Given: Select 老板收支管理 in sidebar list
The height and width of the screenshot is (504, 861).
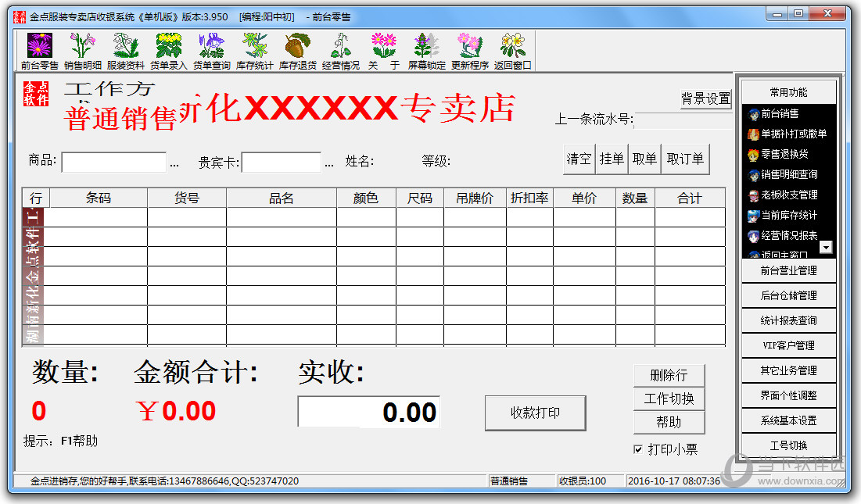Looking at the screenshot, I should 783,195.
